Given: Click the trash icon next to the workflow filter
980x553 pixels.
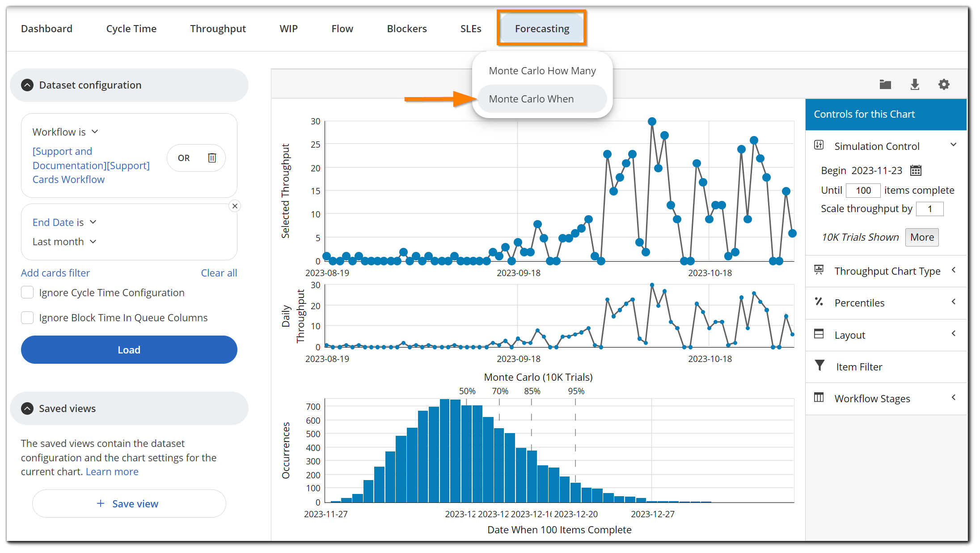Looking at the screenshot, I should [212, 157].
